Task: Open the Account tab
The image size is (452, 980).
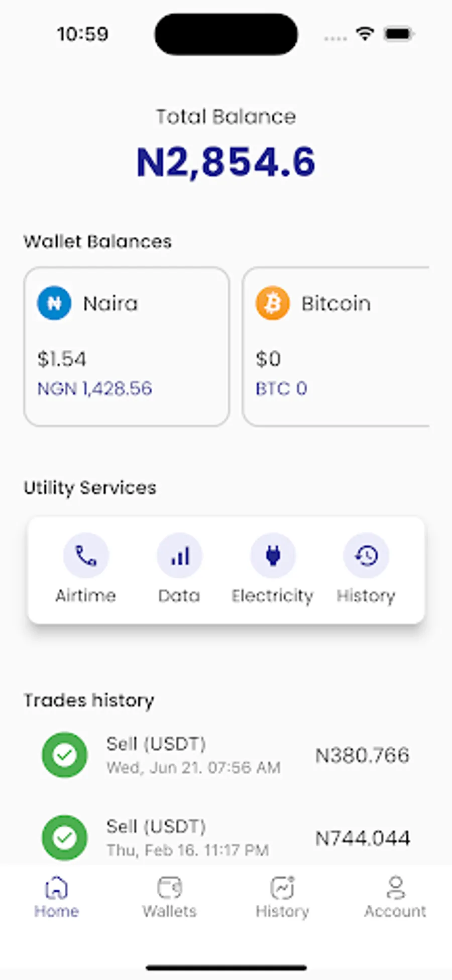Action: click(x=395, y=897)
